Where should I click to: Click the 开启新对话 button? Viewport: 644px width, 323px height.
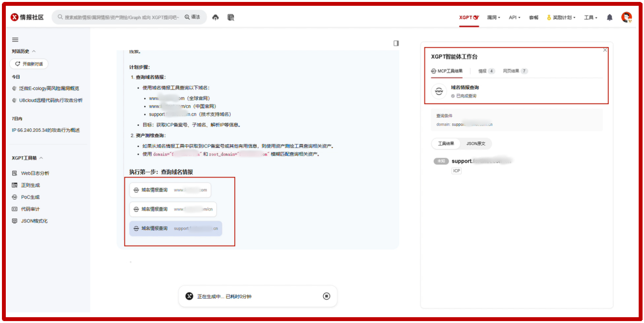(29, 64)
